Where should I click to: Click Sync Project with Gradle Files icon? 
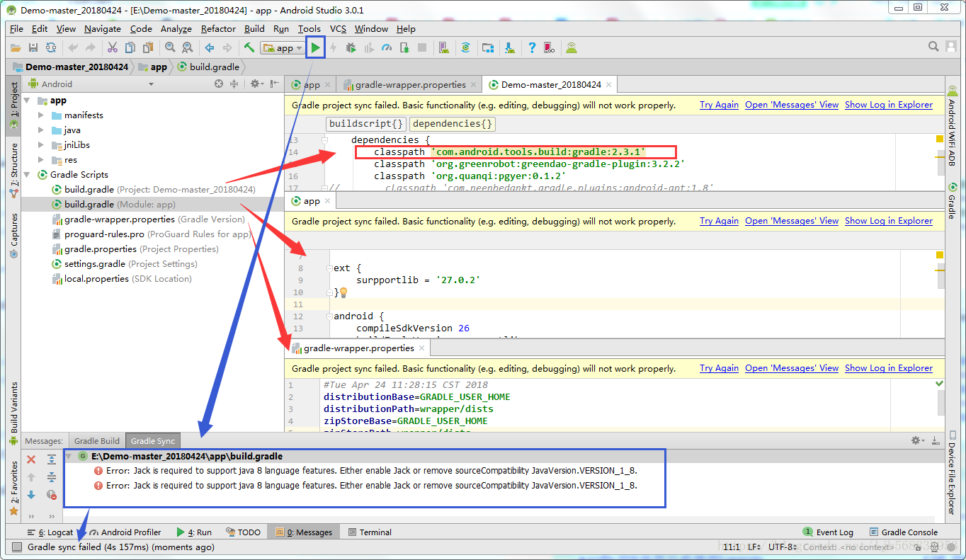[465, 47]
